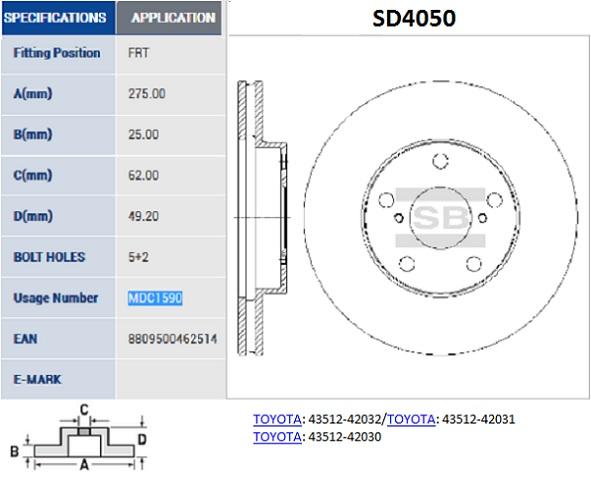The width and height of the screenshot is (591, 481).
Task: Click the D(mm) row label
Action: [x=33, y=216]
